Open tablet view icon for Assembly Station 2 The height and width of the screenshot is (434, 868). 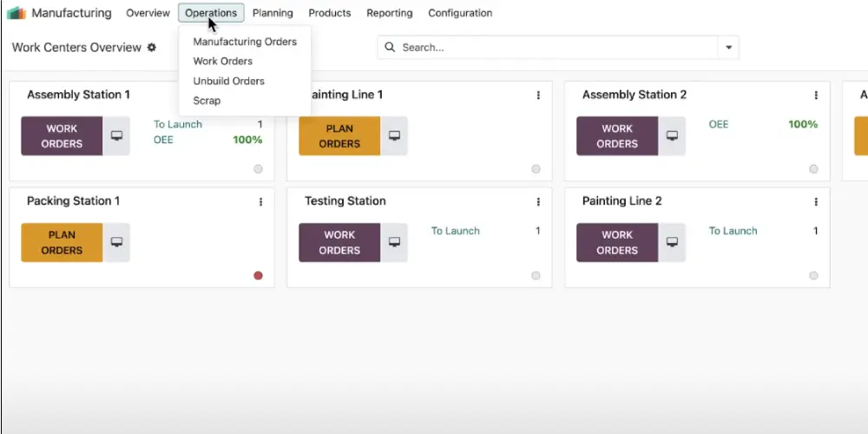click(672, 135)
